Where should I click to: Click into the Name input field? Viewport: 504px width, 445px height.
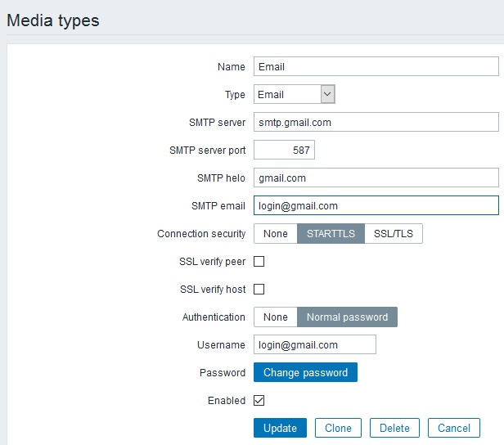(376, 67)
